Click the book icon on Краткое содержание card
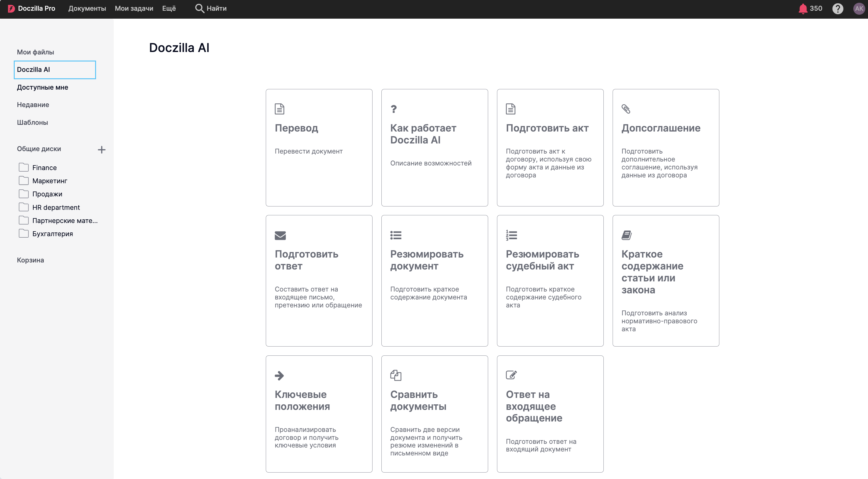Screen dimensions: 868x479 click(626, 235)
